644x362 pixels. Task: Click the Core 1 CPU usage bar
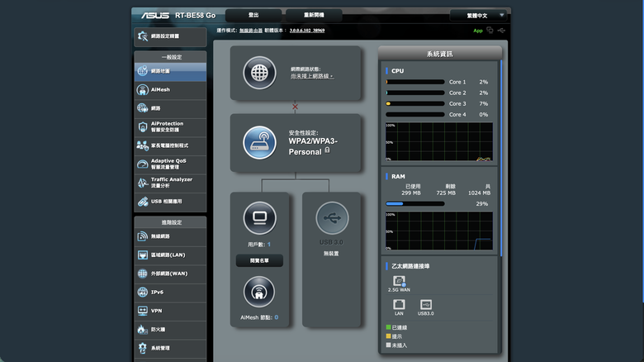415,82
